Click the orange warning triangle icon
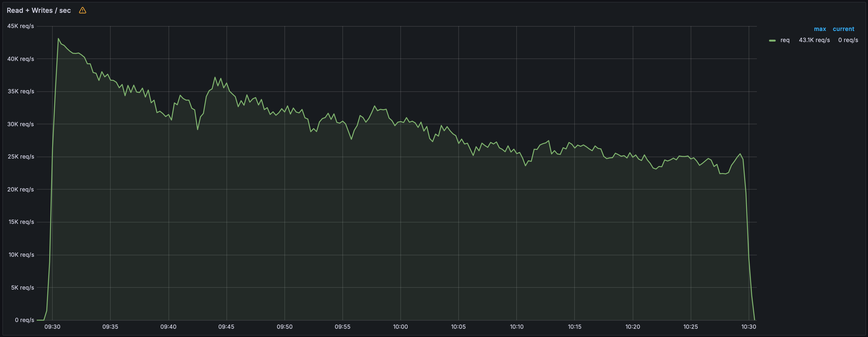This screenshot has width=868, height=337. point(83,10)
